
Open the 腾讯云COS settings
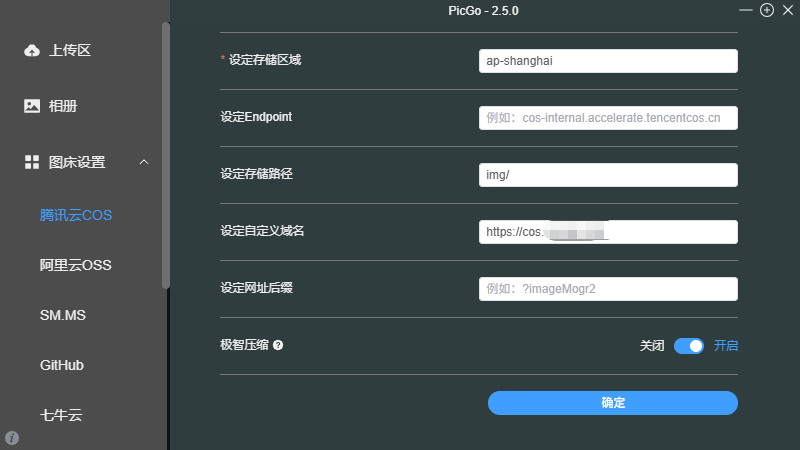pos(75,215)
